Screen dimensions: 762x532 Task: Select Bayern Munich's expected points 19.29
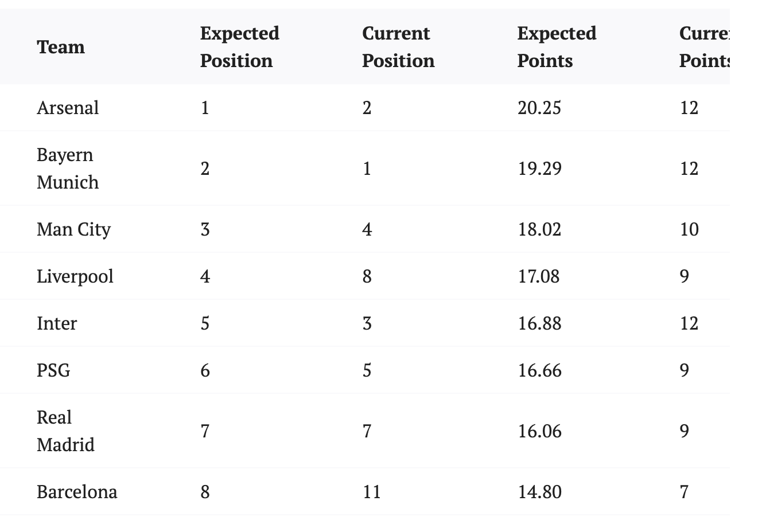539,169
